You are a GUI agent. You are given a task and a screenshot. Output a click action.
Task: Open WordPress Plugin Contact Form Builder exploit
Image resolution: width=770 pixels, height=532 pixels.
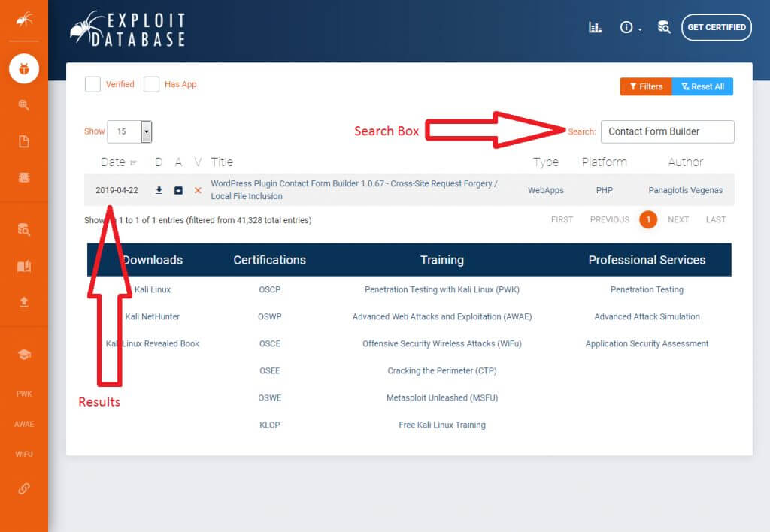(x=354, y=190)
